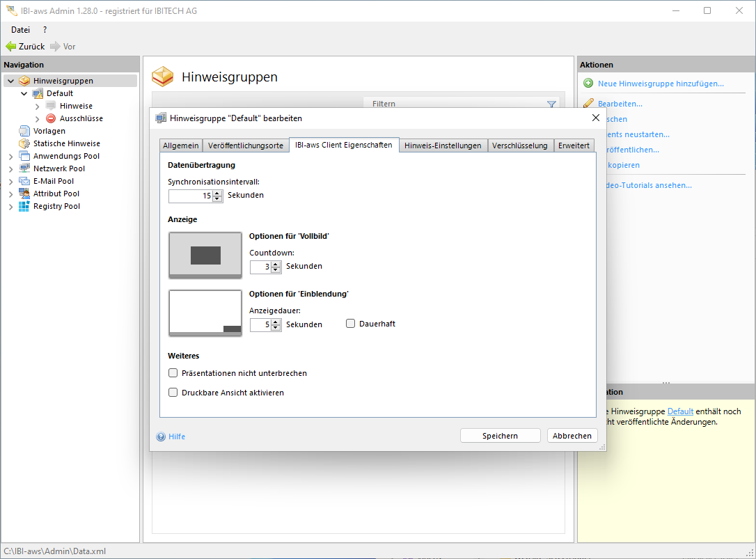Viewport: 756px width, 559px height.
Task: Click the blue Hilfe question mark icon
Action: point(161,436)
